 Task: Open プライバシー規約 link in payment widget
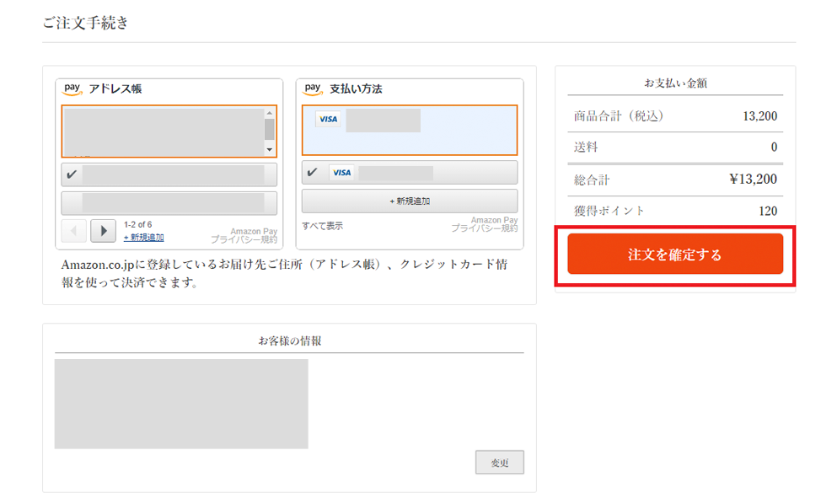(484, 228)
